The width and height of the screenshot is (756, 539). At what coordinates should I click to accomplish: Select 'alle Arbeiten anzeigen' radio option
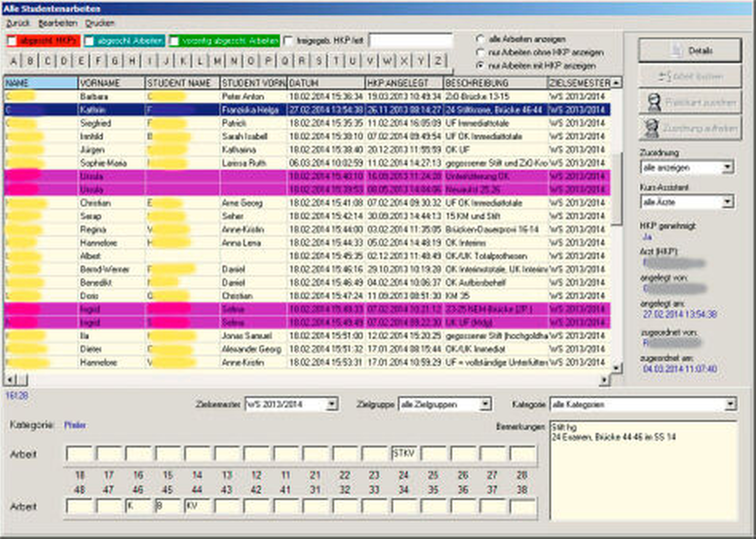point(480,39)
